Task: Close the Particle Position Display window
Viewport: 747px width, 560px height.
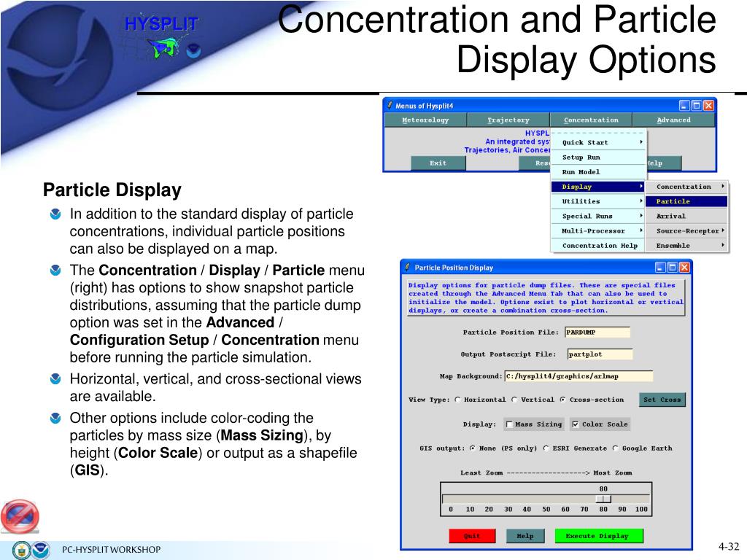Action: point(684,267)
